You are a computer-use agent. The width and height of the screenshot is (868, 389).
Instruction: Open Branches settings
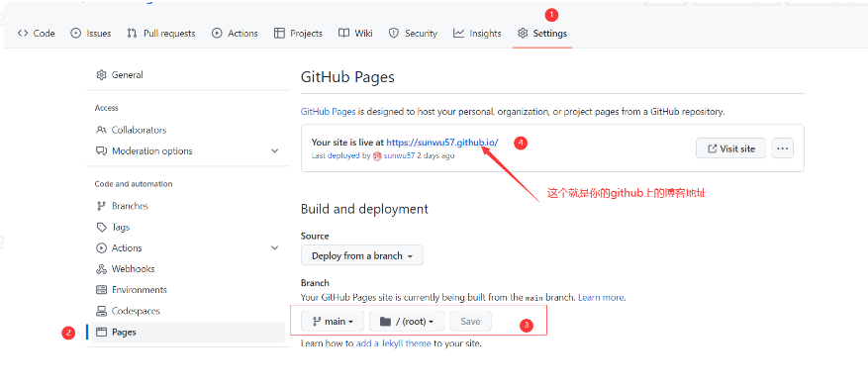[x=188, y=206]
